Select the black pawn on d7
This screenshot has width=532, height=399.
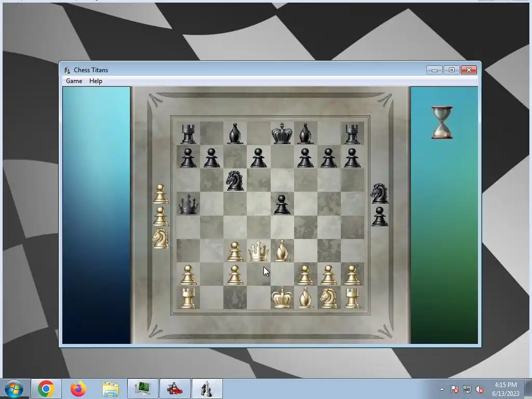[x=259, y=158]
